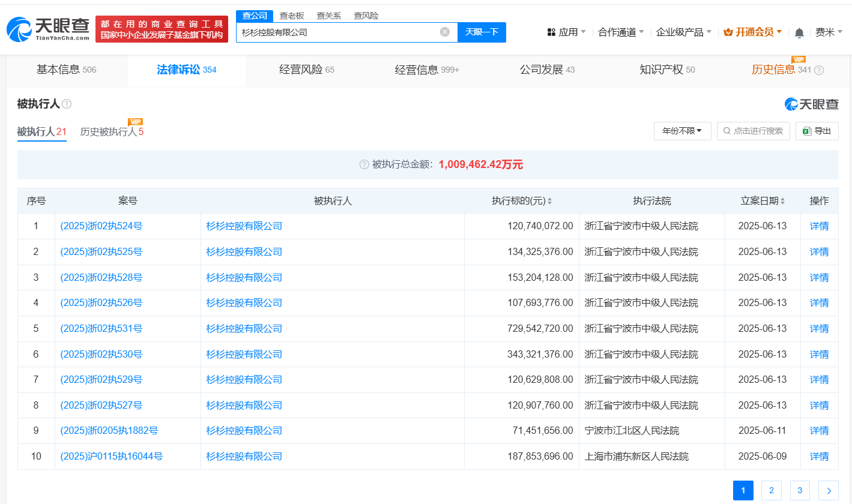This screenshot has width=852, height=504.
Task: Open case (2025)浙02执530号
Action: coord(101,355)
